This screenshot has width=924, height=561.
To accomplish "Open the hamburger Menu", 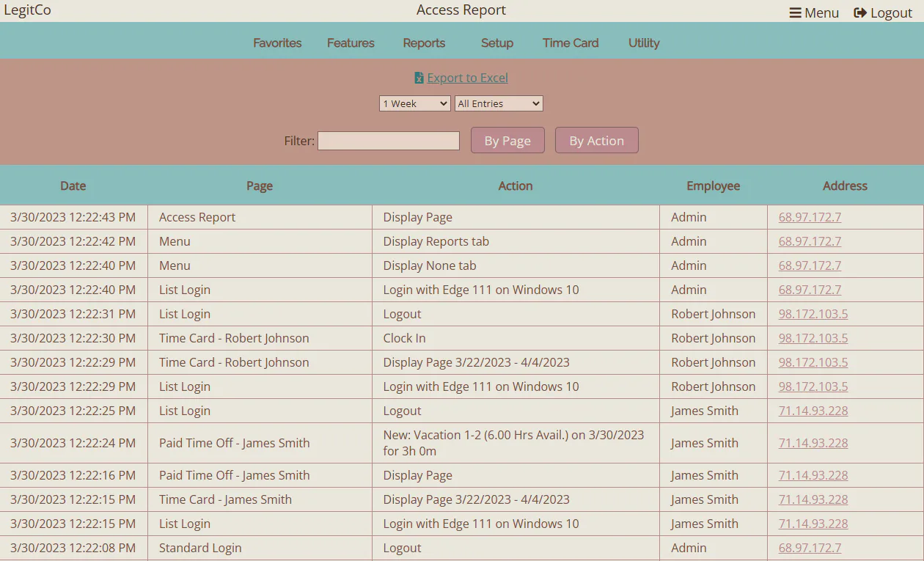I will [814, 12].
